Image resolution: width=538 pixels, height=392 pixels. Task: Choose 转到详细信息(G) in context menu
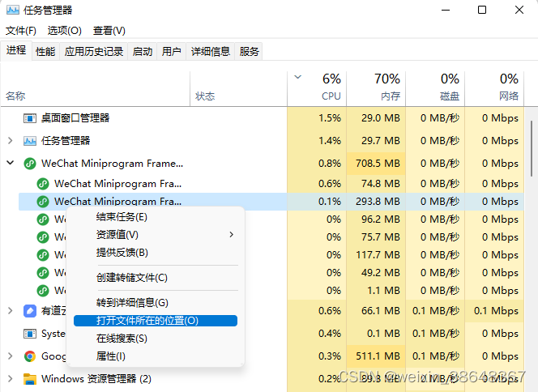[x=156, y=303]
